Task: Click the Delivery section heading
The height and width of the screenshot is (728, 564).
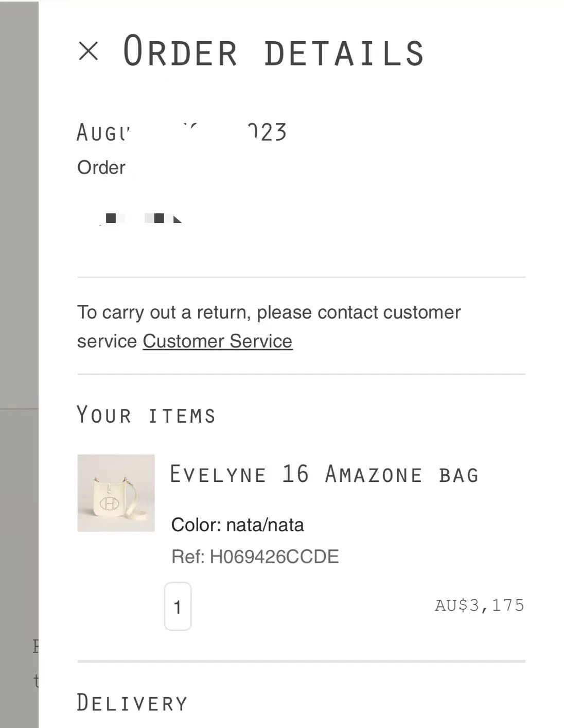Action: (x=132, y=703)
